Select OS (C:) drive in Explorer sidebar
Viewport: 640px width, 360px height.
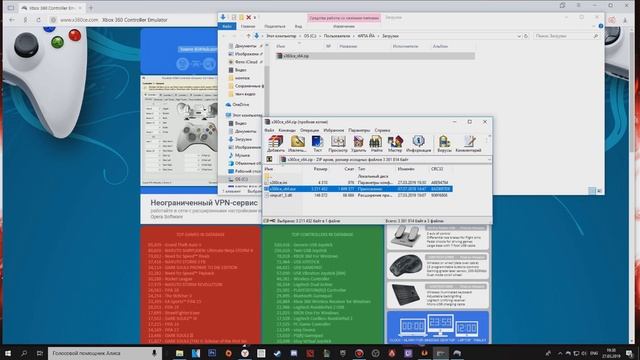[x=241, y=179]
